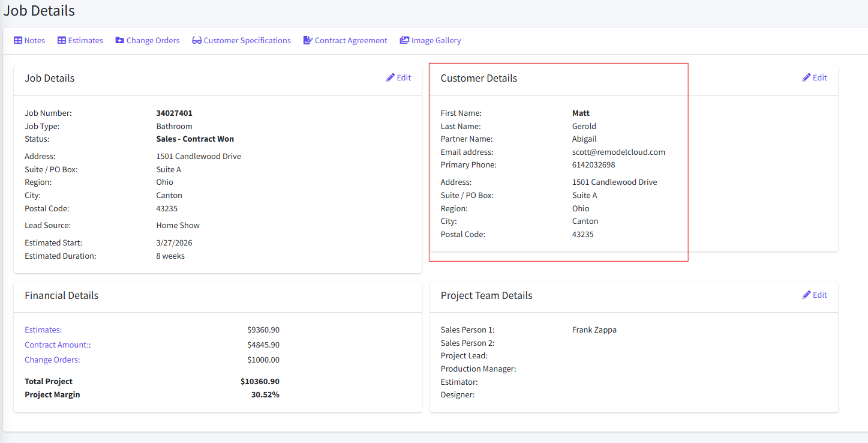Screen dimensions: 868x443
Task: Click the Change Orders folder icon
Action: pyautogui.click(x=120, y=41)
